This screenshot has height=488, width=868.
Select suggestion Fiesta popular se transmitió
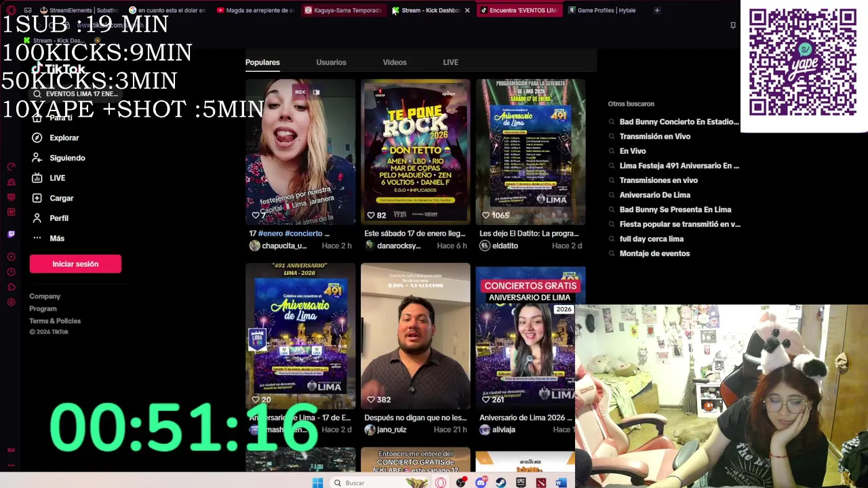[680, 224]
